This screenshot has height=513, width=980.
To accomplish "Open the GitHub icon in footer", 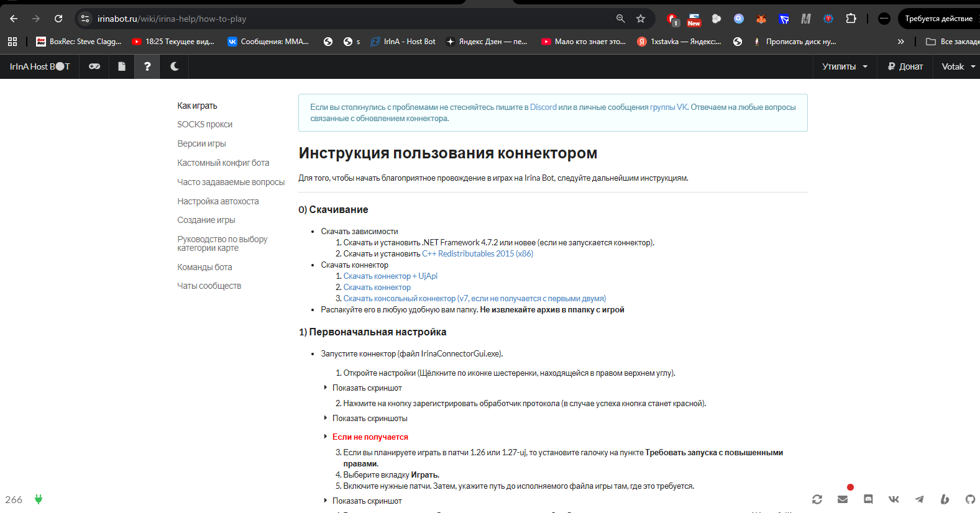I will pyautogui.click(x=970, y=499).
